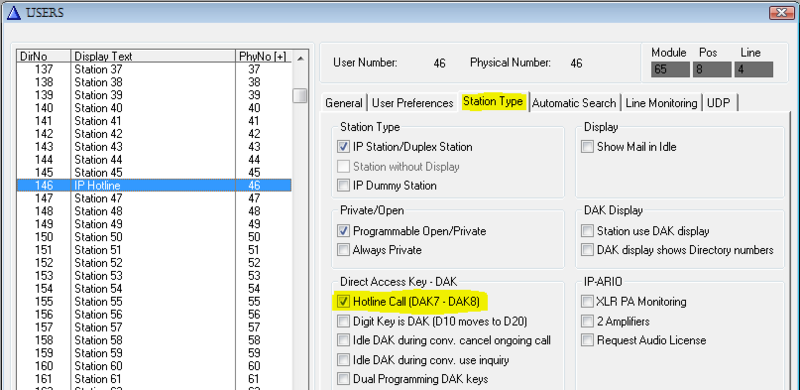Check Idle DAK during conv. use inquiry
Screen dimensions: 800x390
tap(343, 360)
